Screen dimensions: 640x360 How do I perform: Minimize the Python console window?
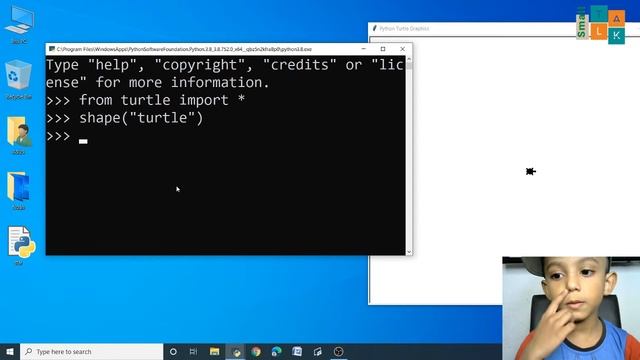pos(363,49)
